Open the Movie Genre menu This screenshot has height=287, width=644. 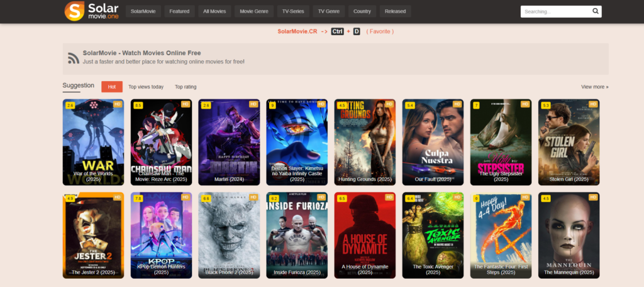pyautogui.click(x=254, y=11)
